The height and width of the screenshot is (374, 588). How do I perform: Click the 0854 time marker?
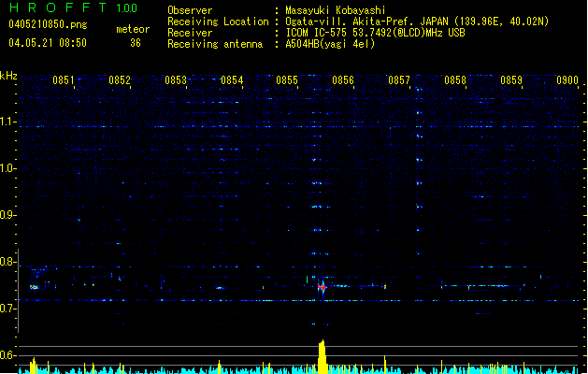[232, 80]
